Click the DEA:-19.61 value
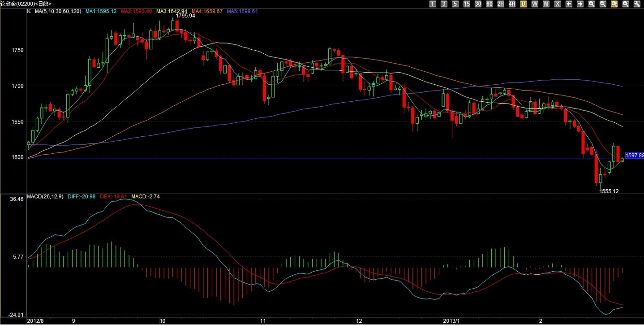Viewport: 644px width, 325px height. click(x=113, y=196)
